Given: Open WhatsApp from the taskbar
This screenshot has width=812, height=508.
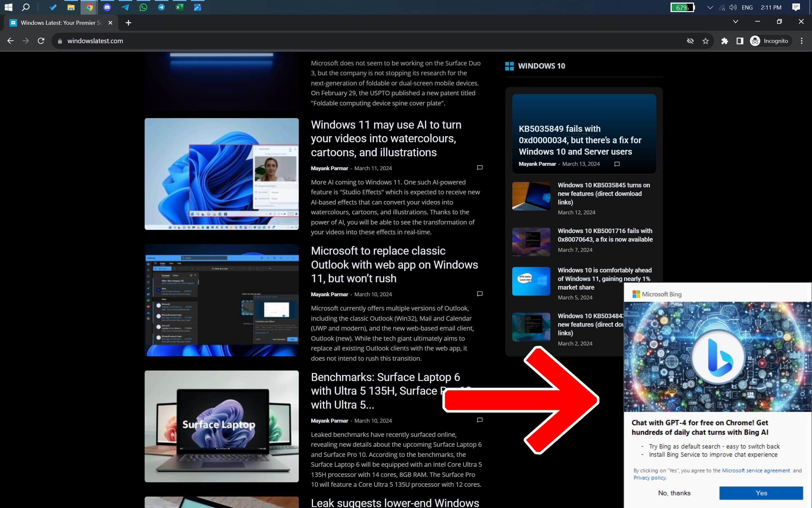Looking at the screenshot, I should 143,7.
